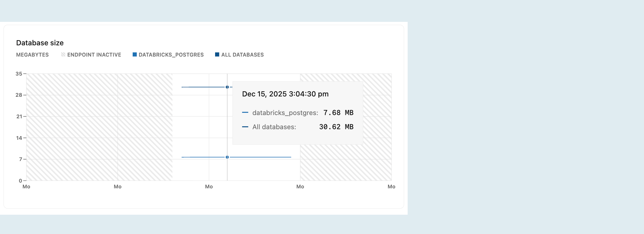Click the 21 tick on the y-axis

click(x=19, y=116)
